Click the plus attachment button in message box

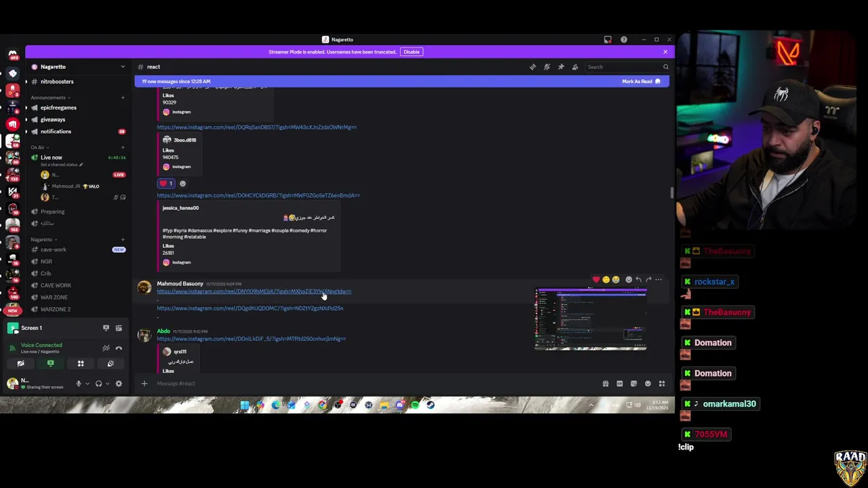pyautogui.click(x=144, y=384)
